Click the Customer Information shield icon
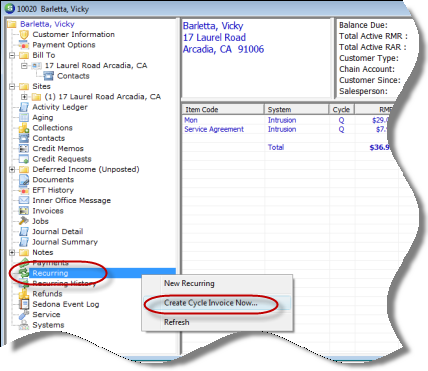The image size is (428, 371). (x=24, y=34)
